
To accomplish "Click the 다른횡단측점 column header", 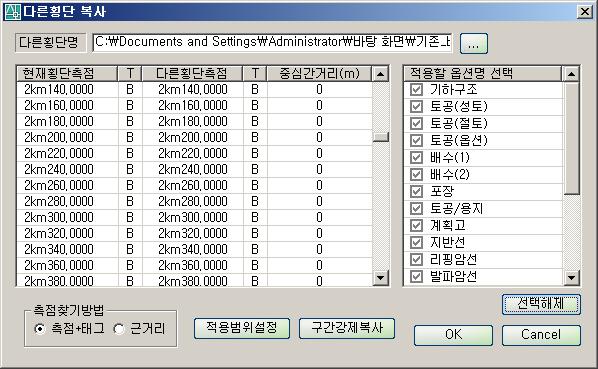I will pyautogui.click(x=192, y=74).
